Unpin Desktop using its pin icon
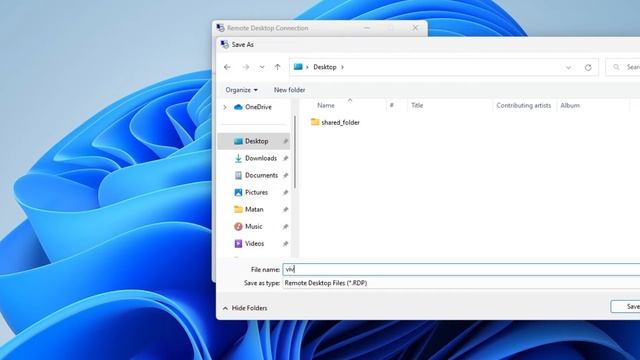This screenshot has width=640, height=360. 285,141
